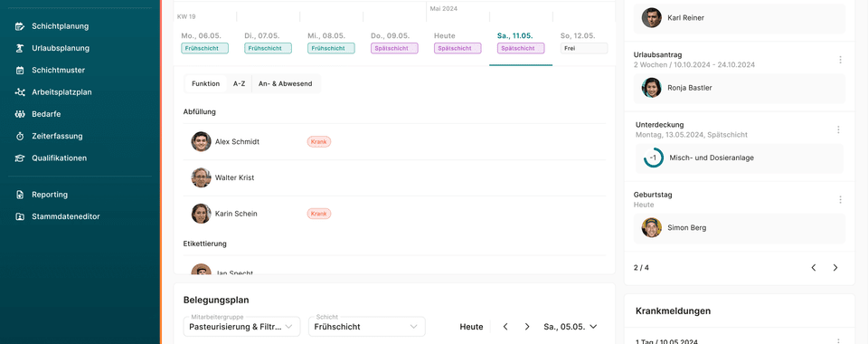Click Alex Schmidt's avatar
This screenshot has height=344, width=868.
tap(201, 142)
